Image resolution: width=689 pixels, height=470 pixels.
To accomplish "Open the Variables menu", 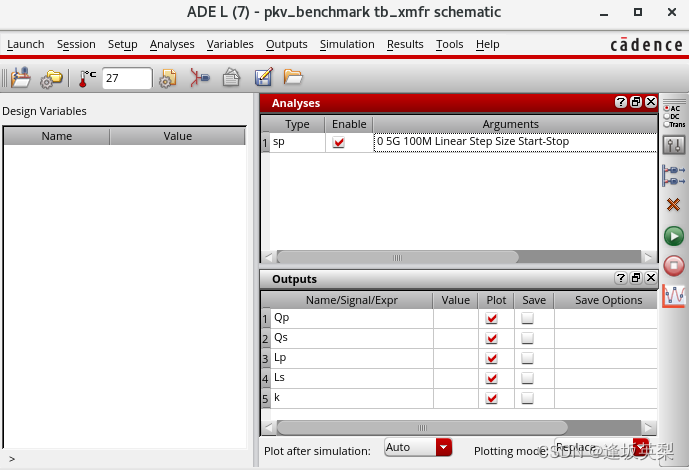I will click(x=230, y=44).
